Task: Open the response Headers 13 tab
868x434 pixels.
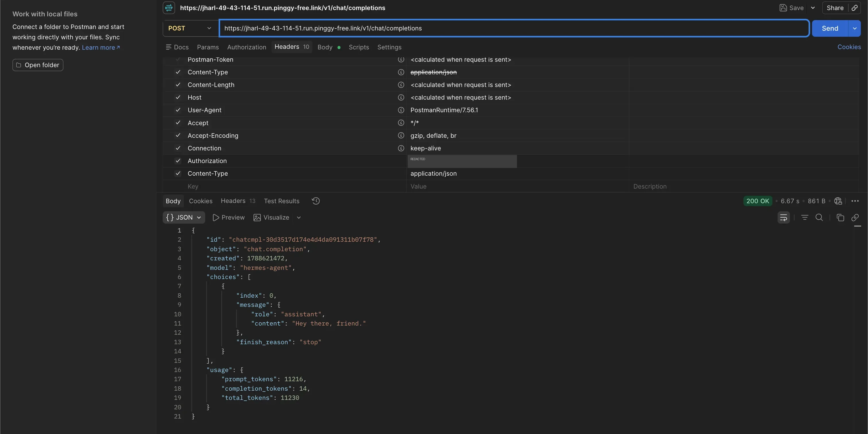Action: tap(238, 201)
